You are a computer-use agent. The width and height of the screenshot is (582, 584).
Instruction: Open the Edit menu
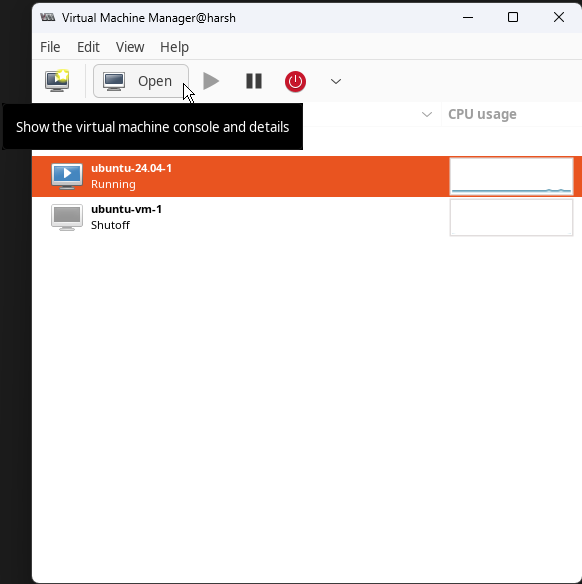tap(88, 47)
